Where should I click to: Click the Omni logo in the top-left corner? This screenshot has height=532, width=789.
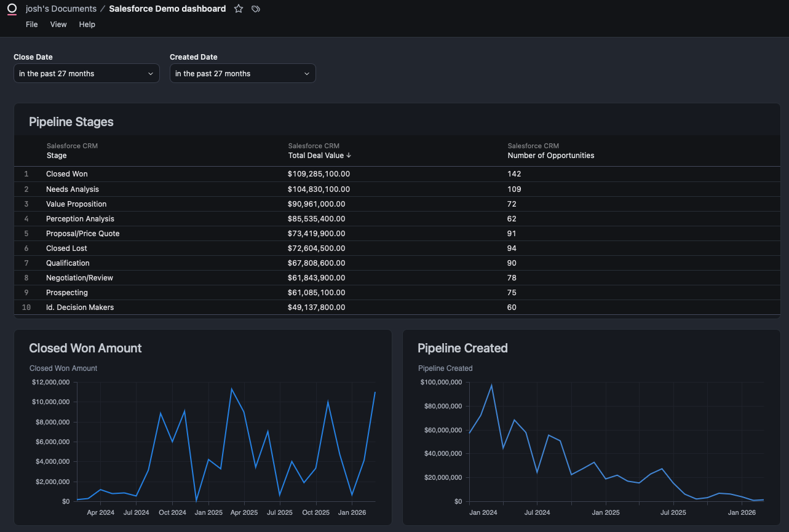pos(12,9)
